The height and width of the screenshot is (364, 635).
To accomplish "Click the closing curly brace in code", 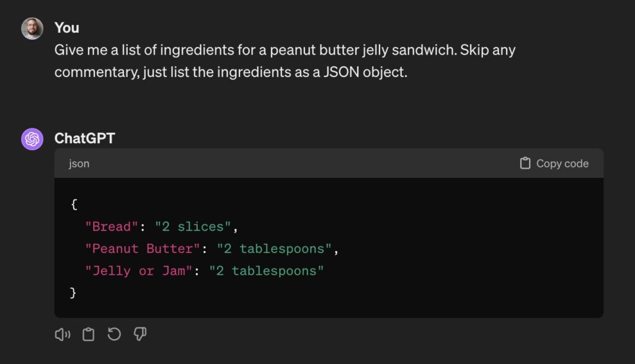I will [x=73, y=292].
